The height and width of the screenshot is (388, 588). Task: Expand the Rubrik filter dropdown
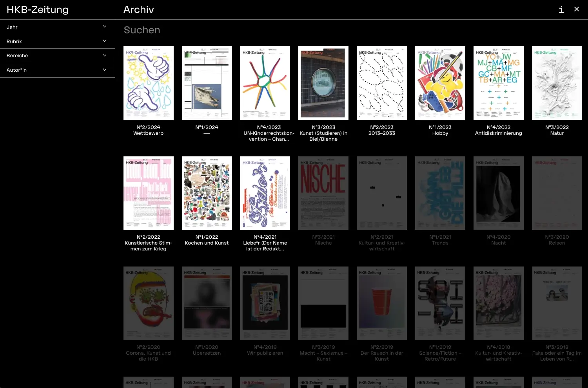click(57, 41)
